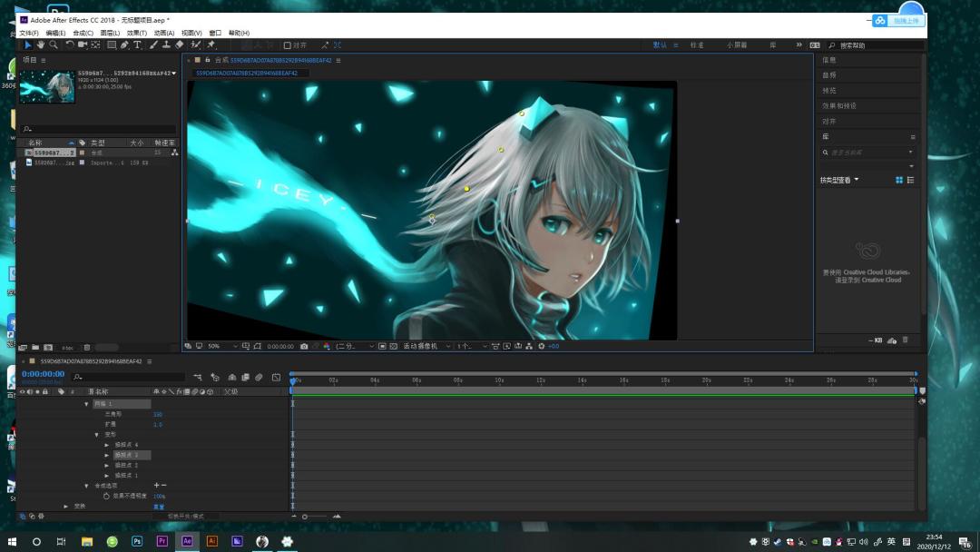Image resolution: width=980 pixels, height=552 pixels.
Task: Toggle the region of interest icon in viewer
Action: (x=382, y=346)
